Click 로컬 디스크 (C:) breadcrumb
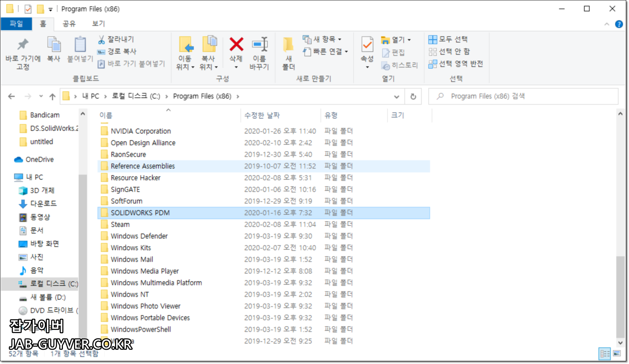 tap(136, 96)
